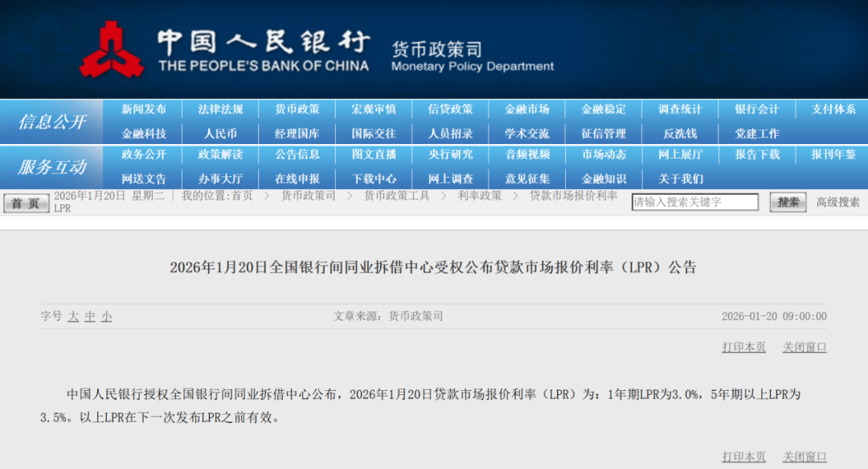Click the LPR announcement title heading
Image resolution: width=868 pixels, height=469 pixels.
pyautogui.click(x=433, y=267)
